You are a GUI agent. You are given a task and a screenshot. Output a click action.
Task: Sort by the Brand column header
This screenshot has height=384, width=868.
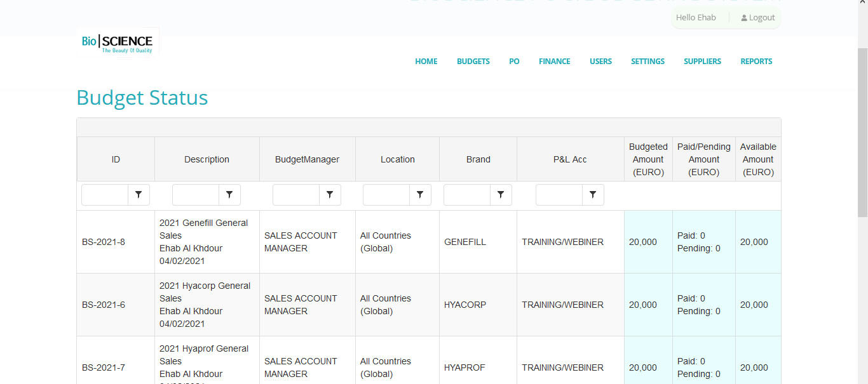click(x=478, y=159)
